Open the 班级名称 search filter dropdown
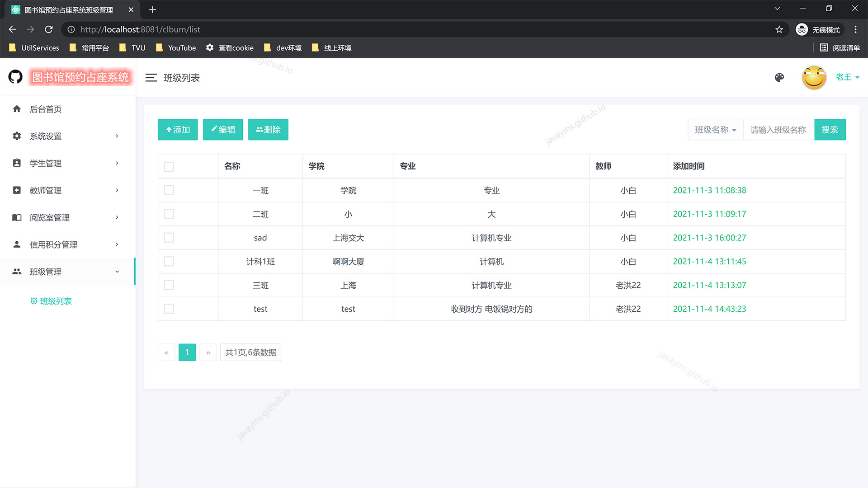Image resolution: width=868 pixels, height=488 pixels. [x=715, y=130]
